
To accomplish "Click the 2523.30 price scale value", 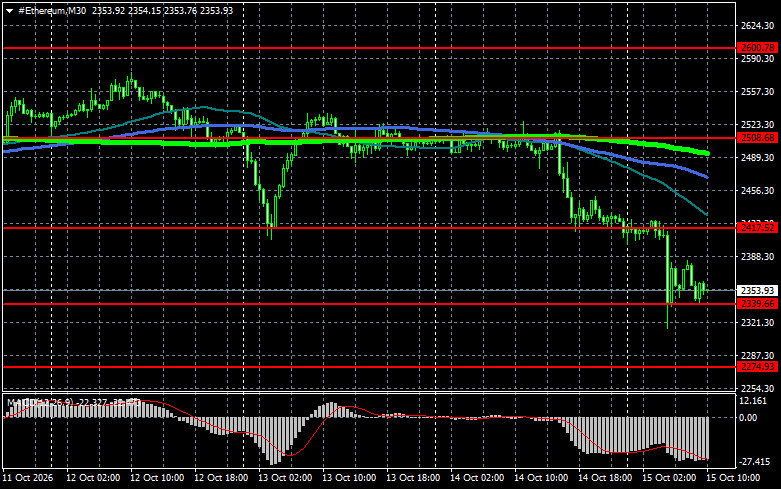I will (x=758, y=124).
